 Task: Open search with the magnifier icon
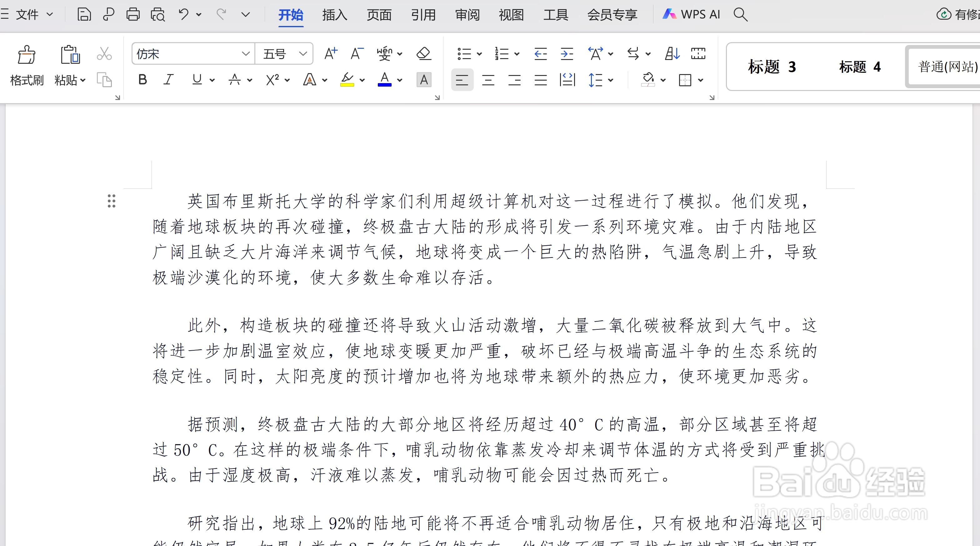click(x=740, y=14)
